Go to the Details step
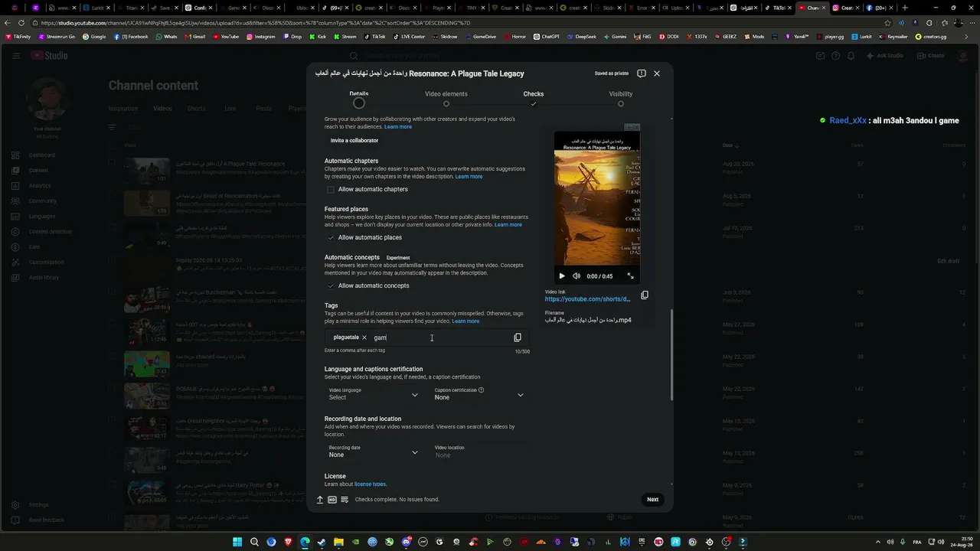The width and height of the screenshot is (980, 551). (359, 98)
